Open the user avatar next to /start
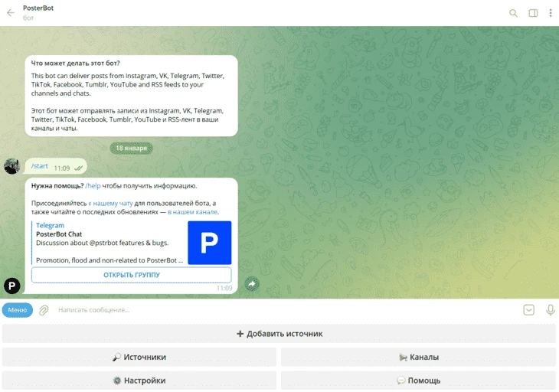 [x=11, y=166]
